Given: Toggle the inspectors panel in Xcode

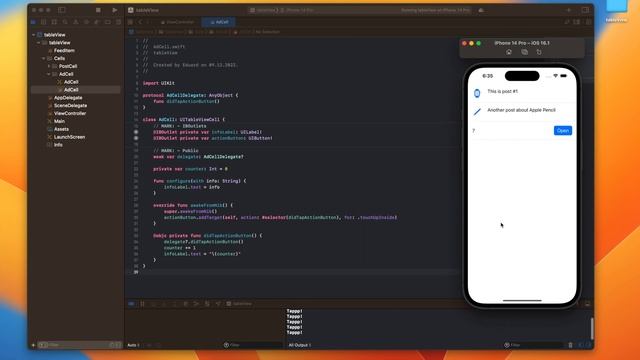Looking at the screenshot, I should 585,10.
